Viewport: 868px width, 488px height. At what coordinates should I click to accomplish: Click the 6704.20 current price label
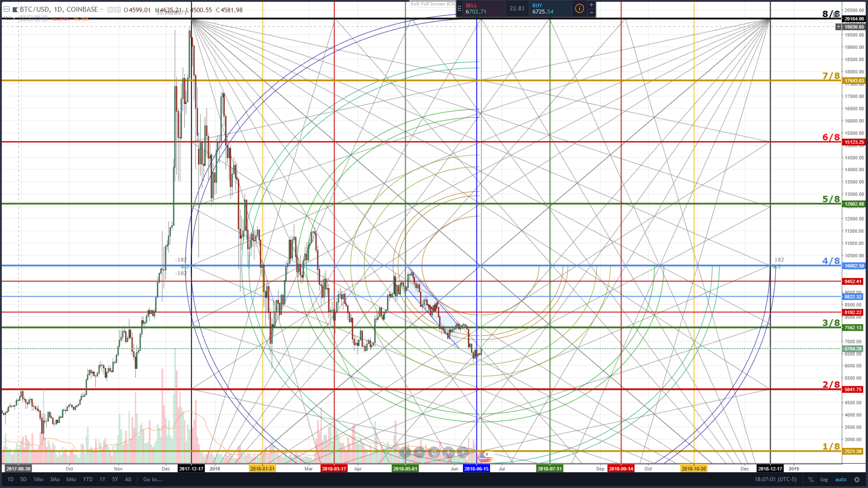click(853, 349)
